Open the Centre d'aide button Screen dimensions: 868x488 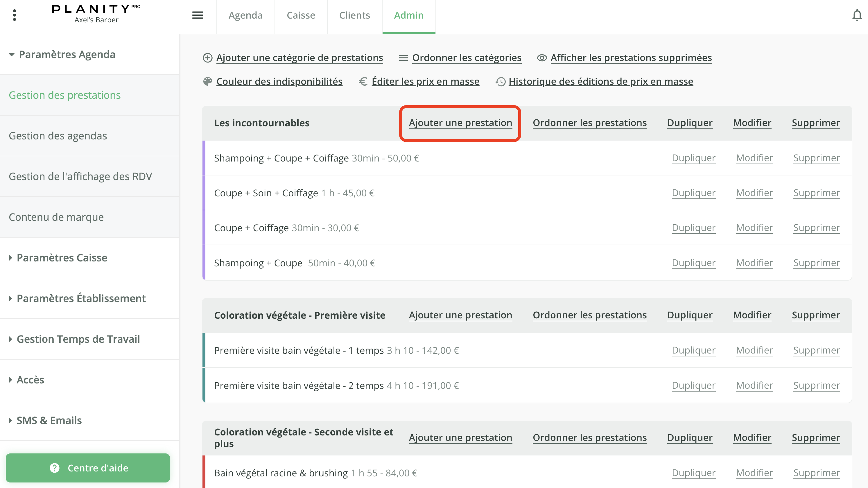point(88,468)
